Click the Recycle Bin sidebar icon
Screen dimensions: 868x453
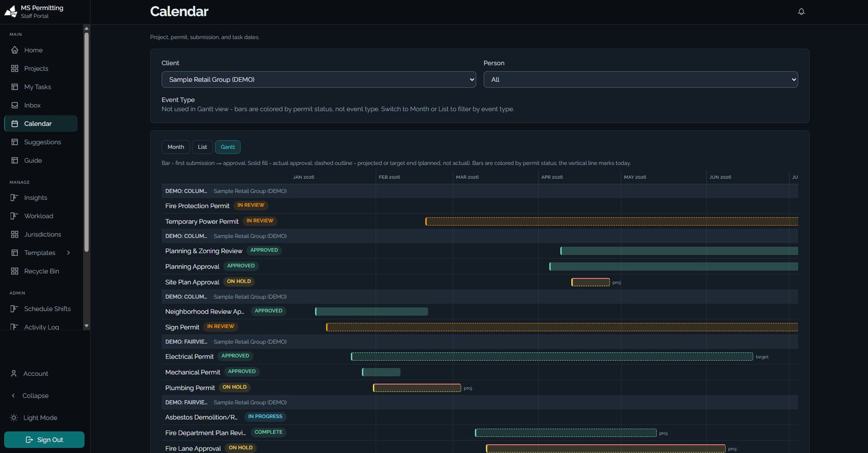[14, 271]
